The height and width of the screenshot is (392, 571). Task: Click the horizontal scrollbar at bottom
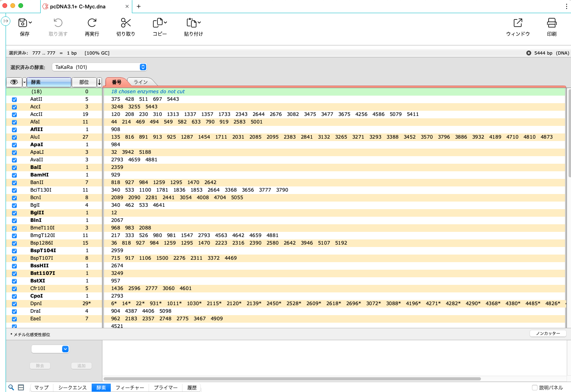click(x=292, y=379)
